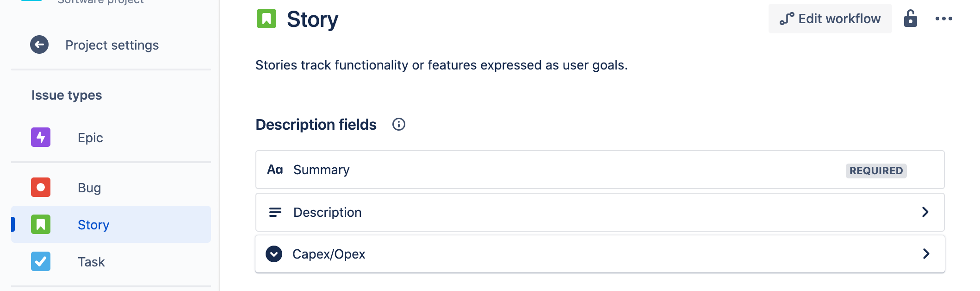Click the green Story bookmark icon in sidebar
Image resolution: width=980 pixels, height=291 pixels.
(41, 224)
